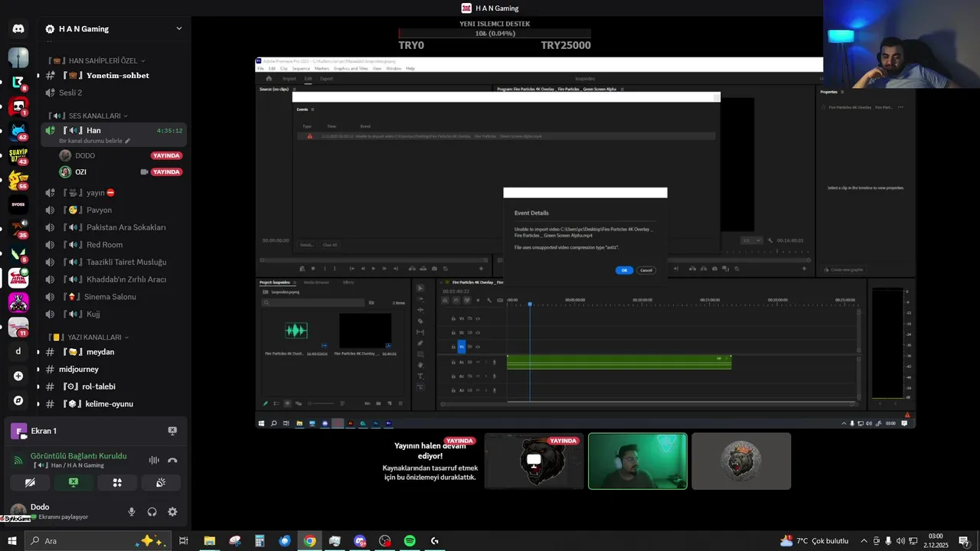
Task: Join the Sinema Salonu voice channel
Action: 114,296
